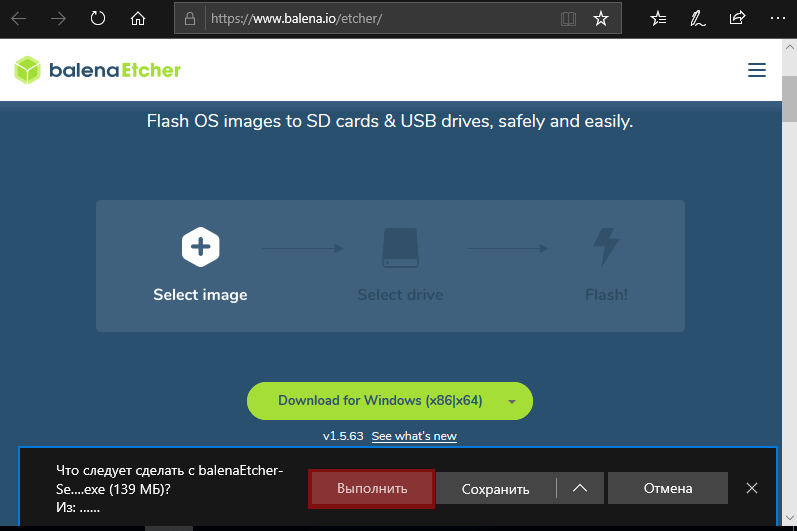This screenshot has height=531, width=797.
Task: Expand other download options arrow
Action: coord(512,401)
